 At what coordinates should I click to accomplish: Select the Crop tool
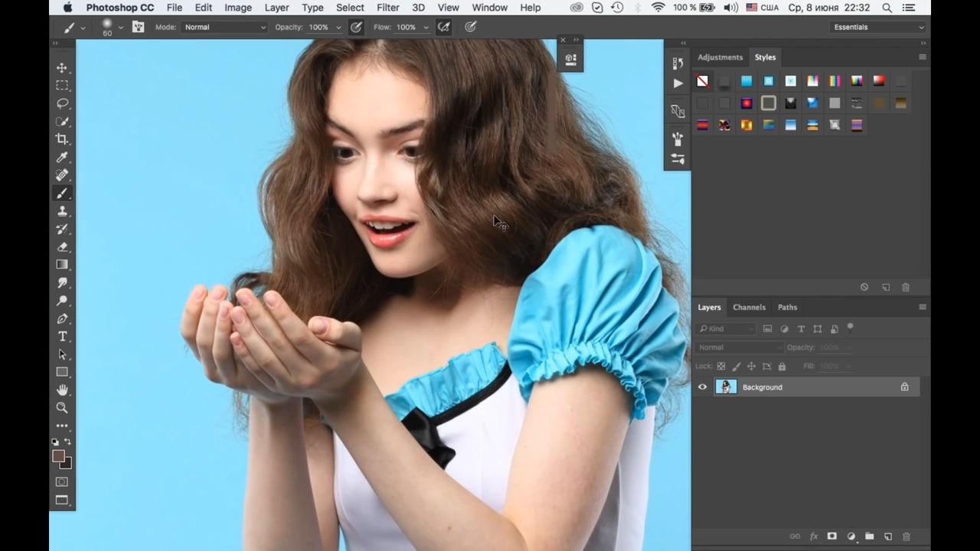[62, 139]
